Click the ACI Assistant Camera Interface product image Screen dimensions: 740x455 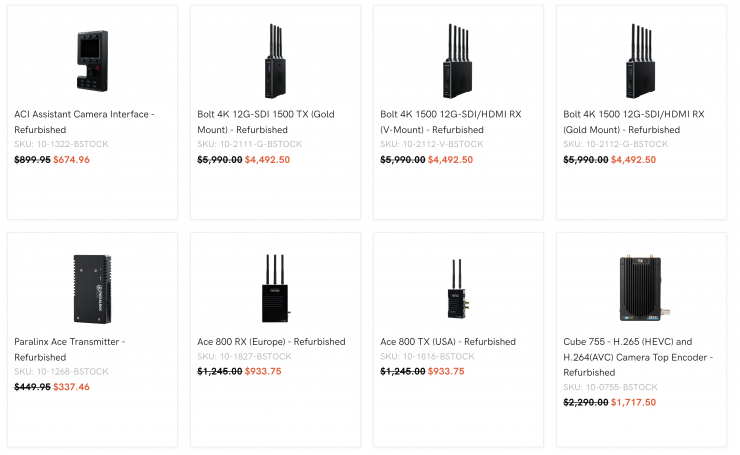(x=92, y=59)
